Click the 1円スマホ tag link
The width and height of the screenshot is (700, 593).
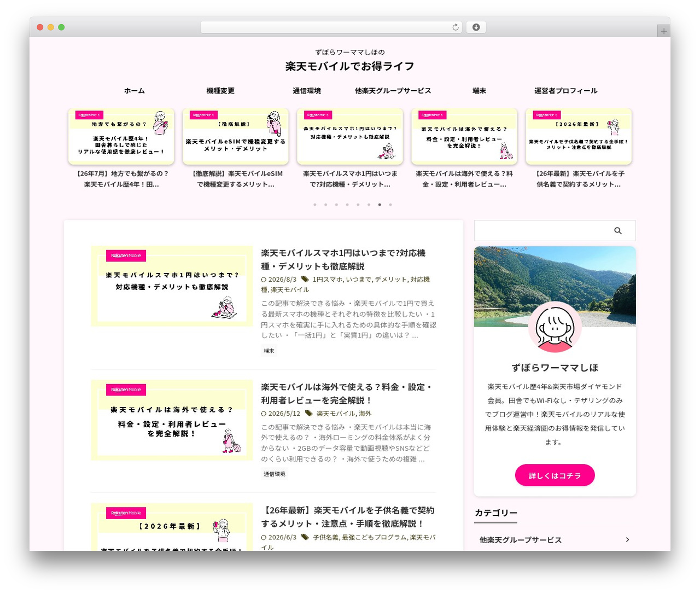(x=328, y=280)
